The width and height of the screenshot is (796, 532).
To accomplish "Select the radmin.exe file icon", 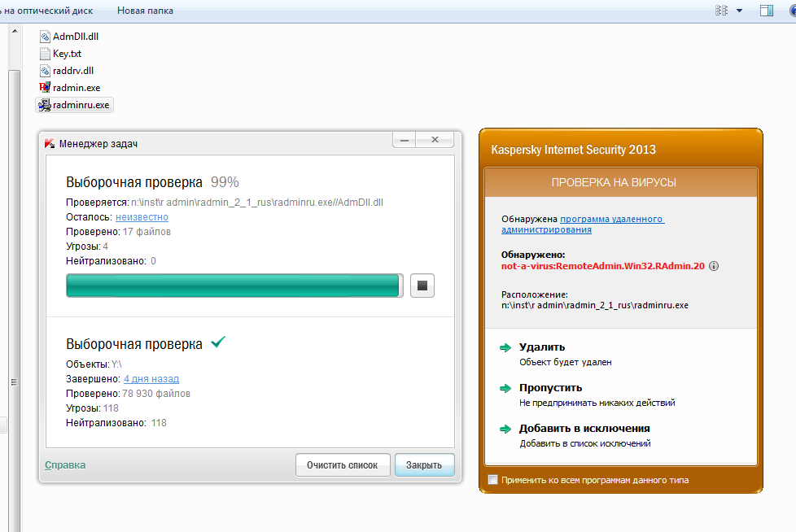I will tap(46, 88).
